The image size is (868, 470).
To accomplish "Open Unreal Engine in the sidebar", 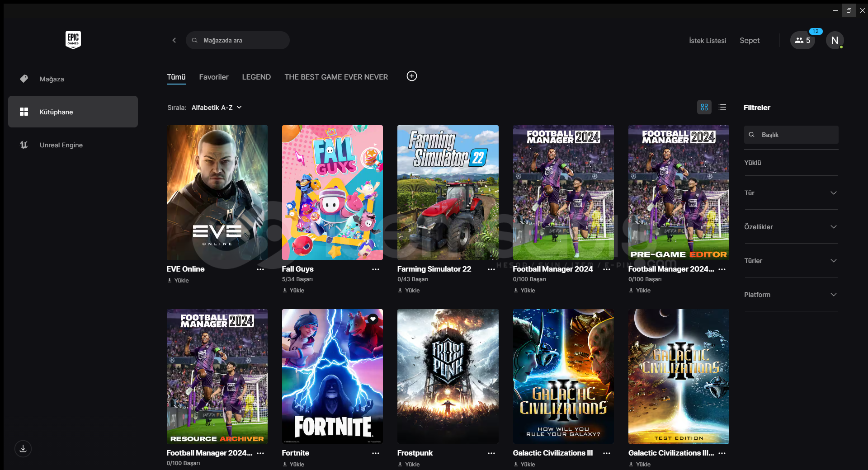I will 73,145.
